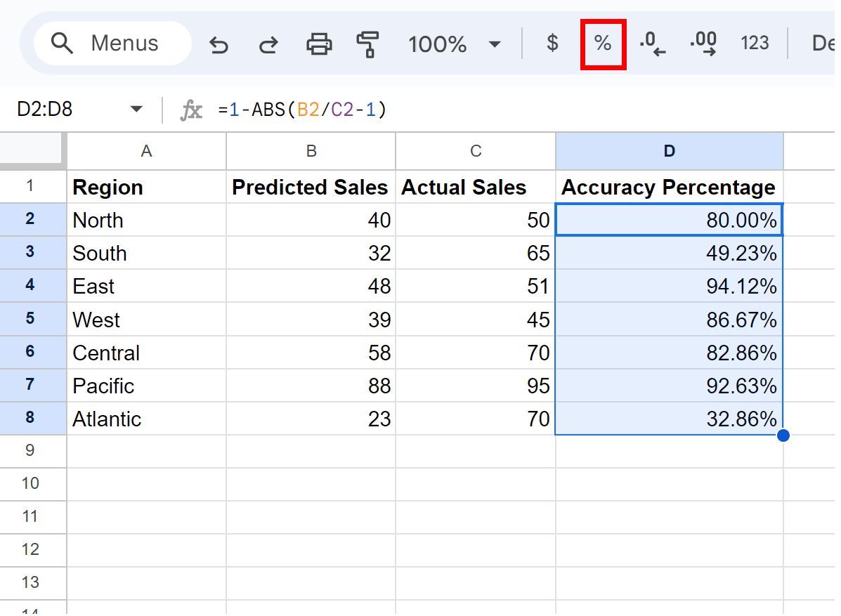The image size is (841, 616).
Task: Click the Accuracy Percentage column header D
Action: coord(669,151)
